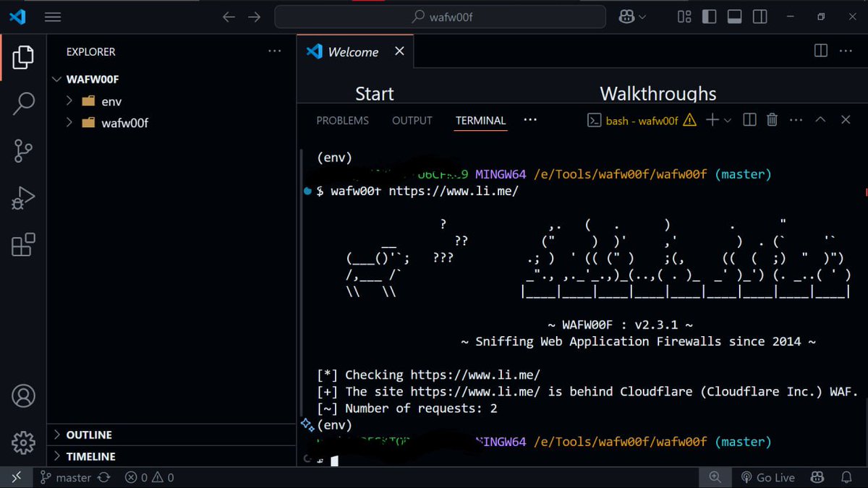
Task: Open the Run and Debug view
Action: [23, 197]
